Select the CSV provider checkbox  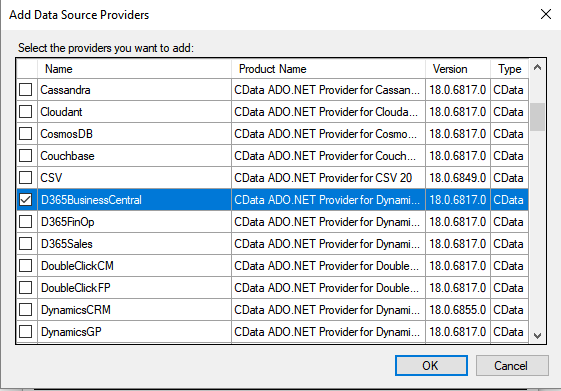tap(25, 177)
